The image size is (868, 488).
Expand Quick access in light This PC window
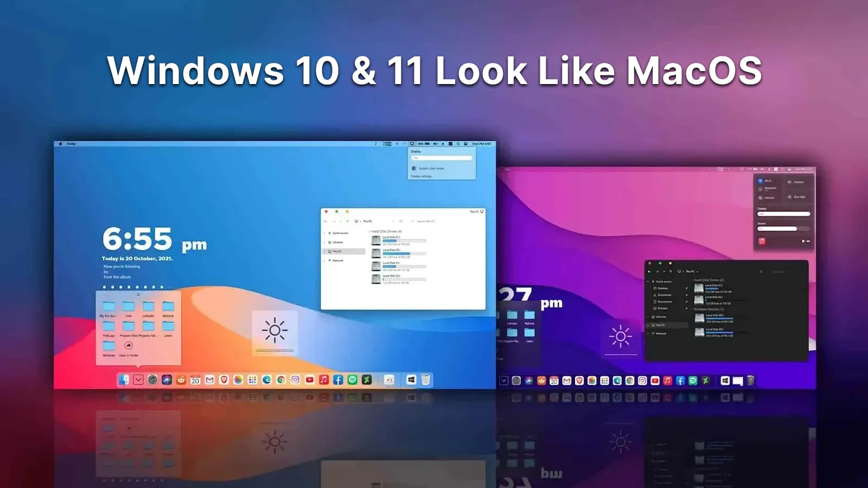pos(325,233)
